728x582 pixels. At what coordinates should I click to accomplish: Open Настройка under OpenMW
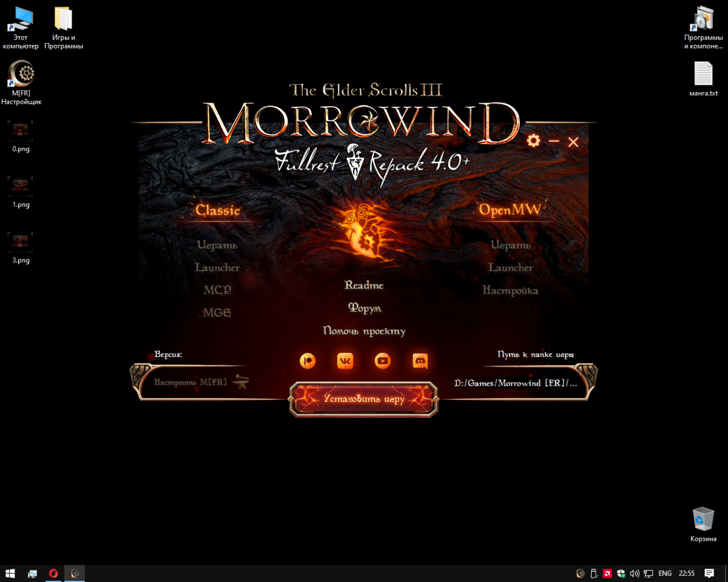coord(510,291)
